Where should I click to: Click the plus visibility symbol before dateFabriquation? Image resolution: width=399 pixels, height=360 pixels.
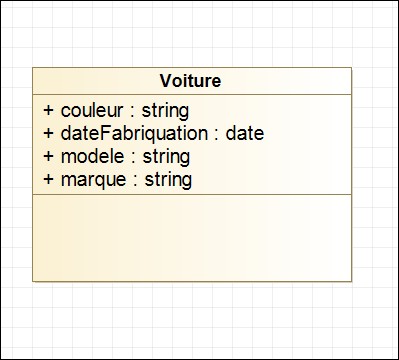[x=48, y=134]
